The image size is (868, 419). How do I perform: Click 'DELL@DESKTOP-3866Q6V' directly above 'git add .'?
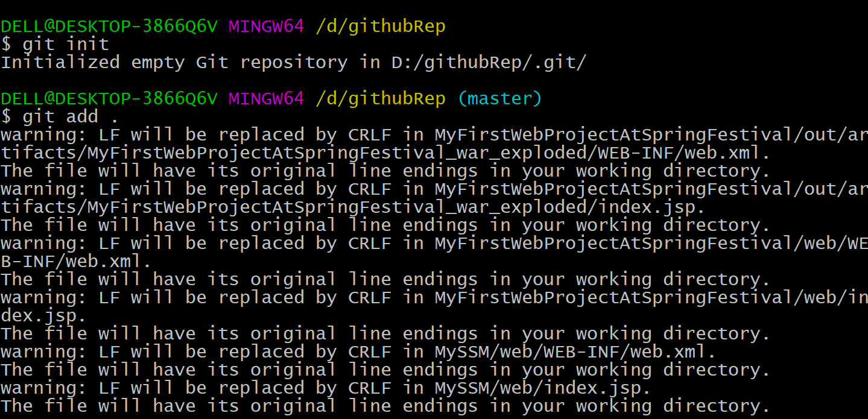pyautogui.click(x=109, y=98)
